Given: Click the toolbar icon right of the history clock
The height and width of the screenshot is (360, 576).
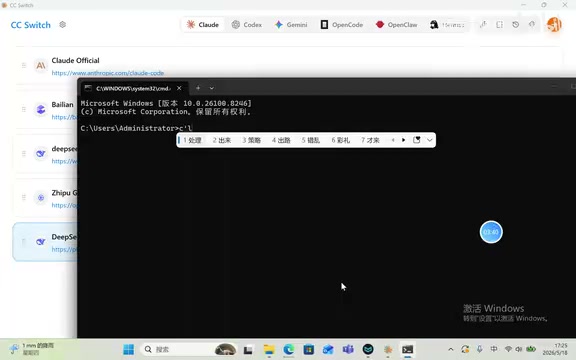Looking at the screenshot, I should pyautogui.click(x=532, y=25).
